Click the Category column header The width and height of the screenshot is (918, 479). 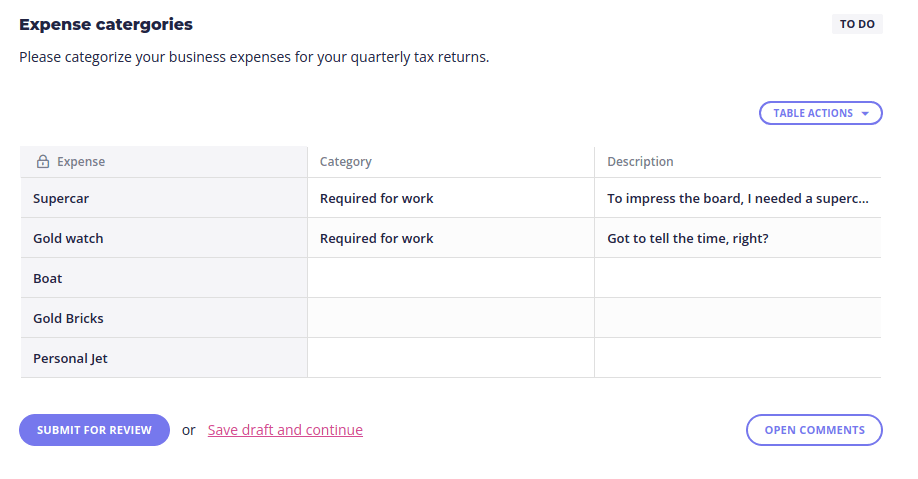pyautogui.click(x=451, y=162)
